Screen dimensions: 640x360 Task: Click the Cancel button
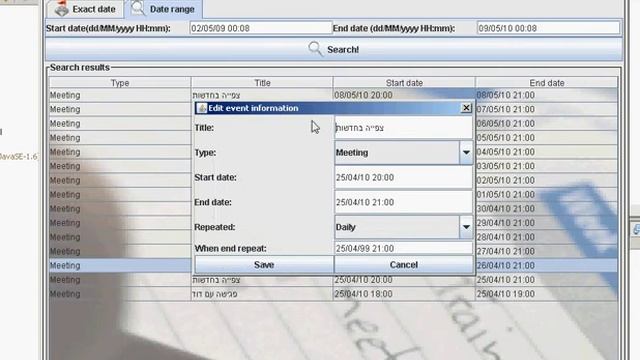(x=404, y=265)
